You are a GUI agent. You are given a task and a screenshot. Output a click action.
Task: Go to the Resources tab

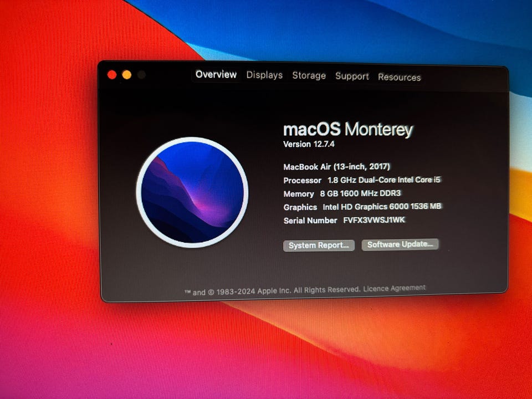400,78
